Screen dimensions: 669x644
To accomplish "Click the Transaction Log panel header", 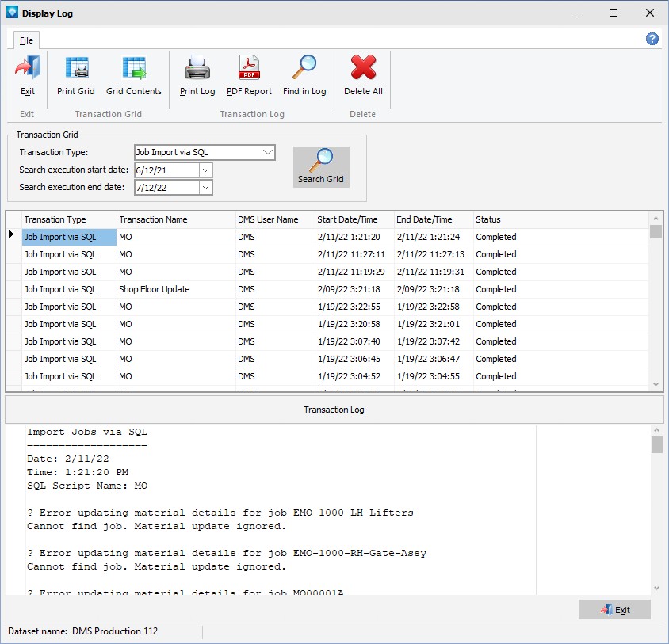I will tap(334, 410).
